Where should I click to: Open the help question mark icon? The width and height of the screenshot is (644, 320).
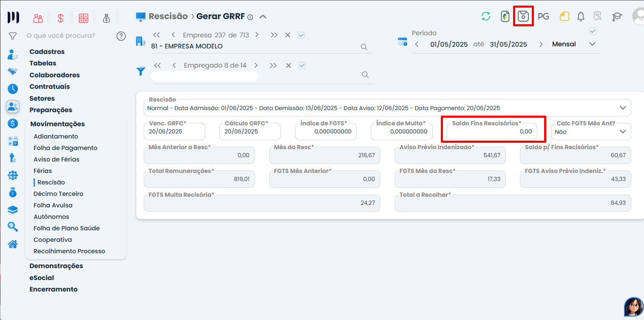click(121, 36)
